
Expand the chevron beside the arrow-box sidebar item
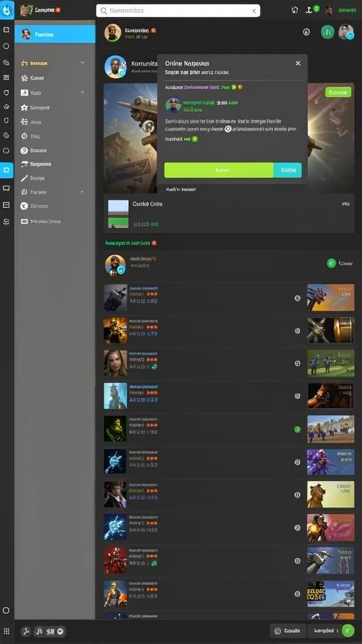(82, 92)
